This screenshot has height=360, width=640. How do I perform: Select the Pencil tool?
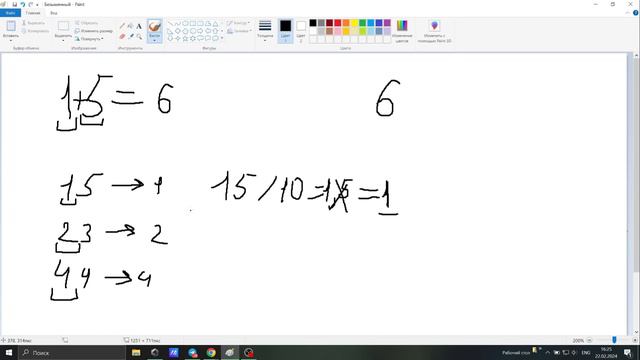122,26
